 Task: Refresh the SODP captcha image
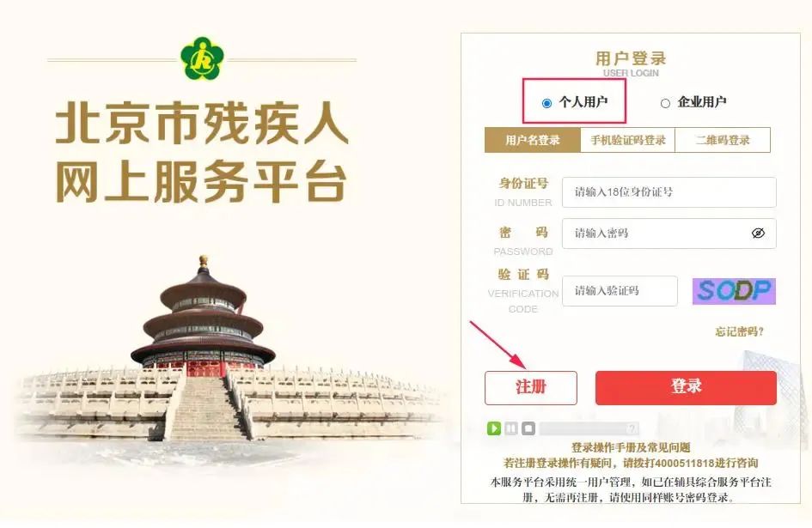pyautogui.click(x=734, y=291)
